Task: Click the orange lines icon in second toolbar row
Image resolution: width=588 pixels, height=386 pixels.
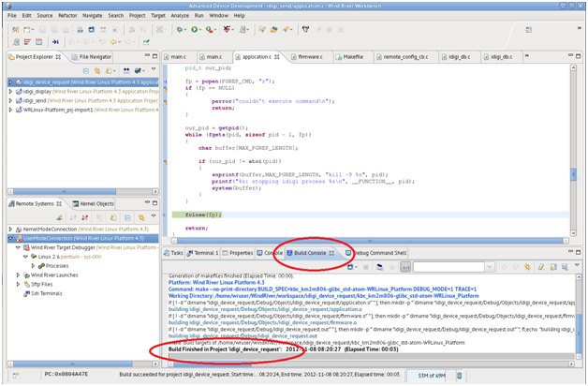Action: coord(27,42)
